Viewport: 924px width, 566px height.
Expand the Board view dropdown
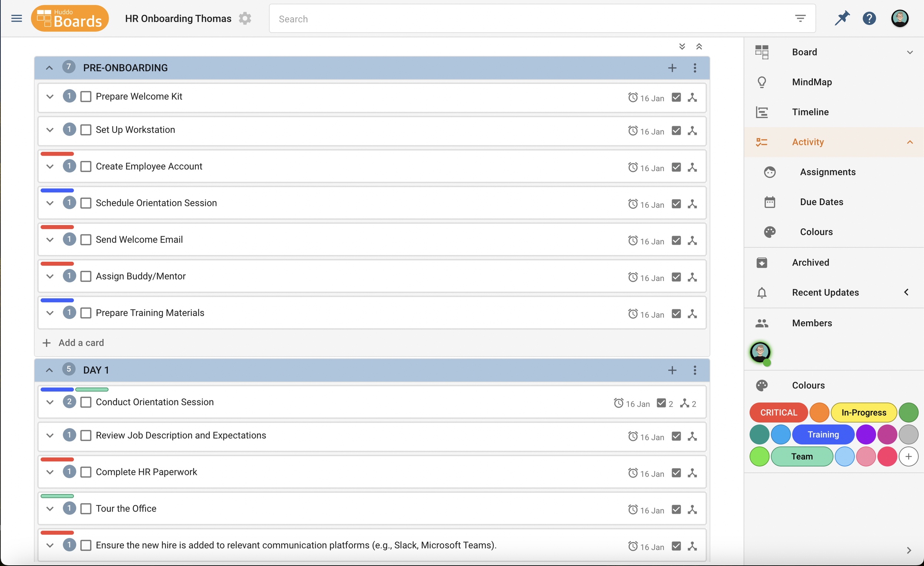click(x=910, y=52)
